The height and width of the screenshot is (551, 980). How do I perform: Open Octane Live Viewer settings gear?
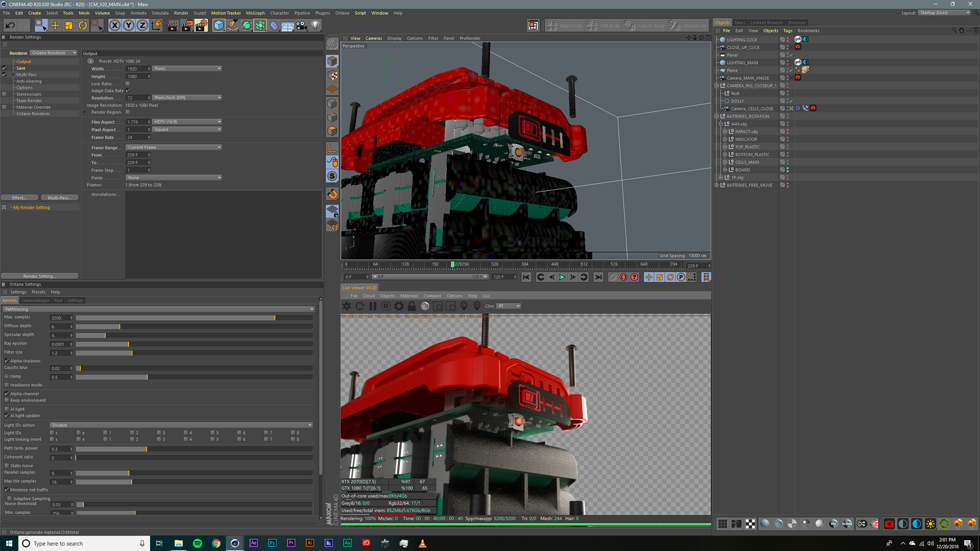coord(399,306)
